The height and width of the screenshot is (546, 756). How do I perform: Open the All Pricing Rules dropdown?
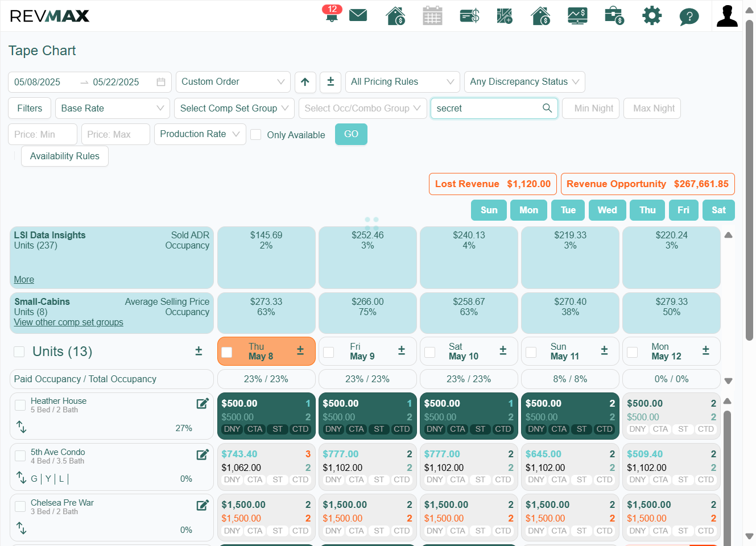[x=403, y=82]
